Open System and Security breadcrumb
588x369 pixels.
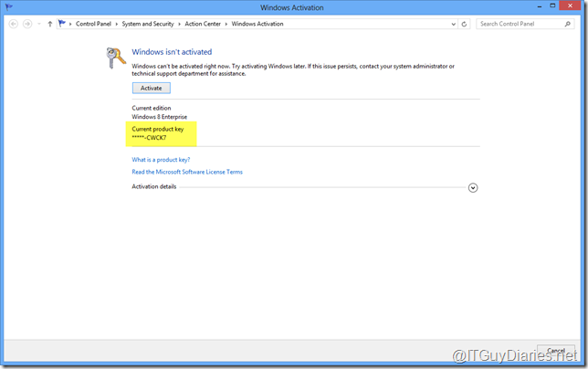pos(148,24)
